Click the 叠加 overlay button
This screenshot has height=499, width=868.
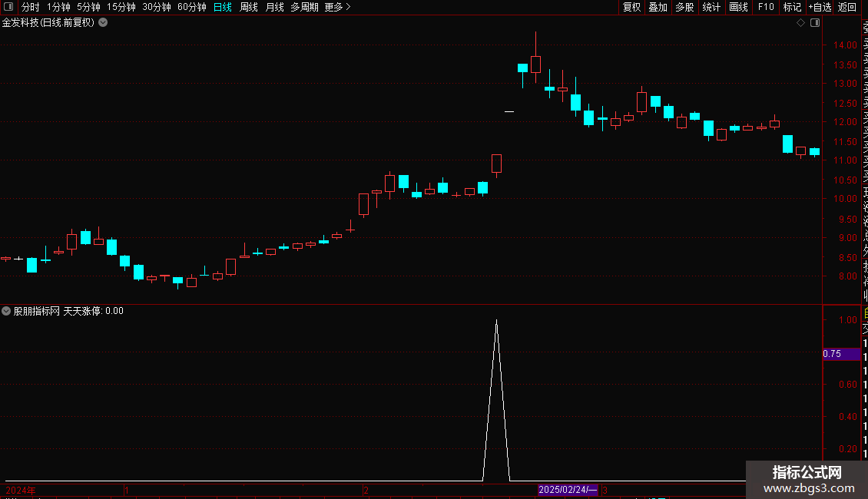(x=658, y=7)
